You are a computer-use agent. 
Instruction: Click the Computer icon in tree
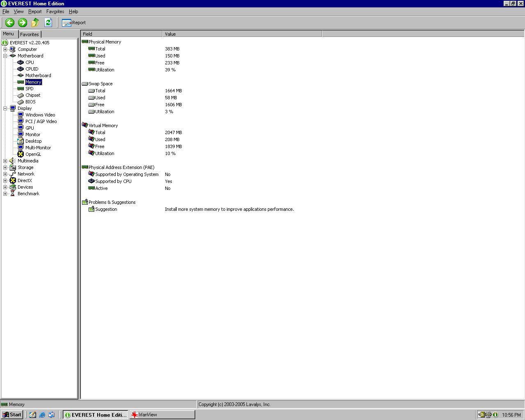click(x=13, y=49)
